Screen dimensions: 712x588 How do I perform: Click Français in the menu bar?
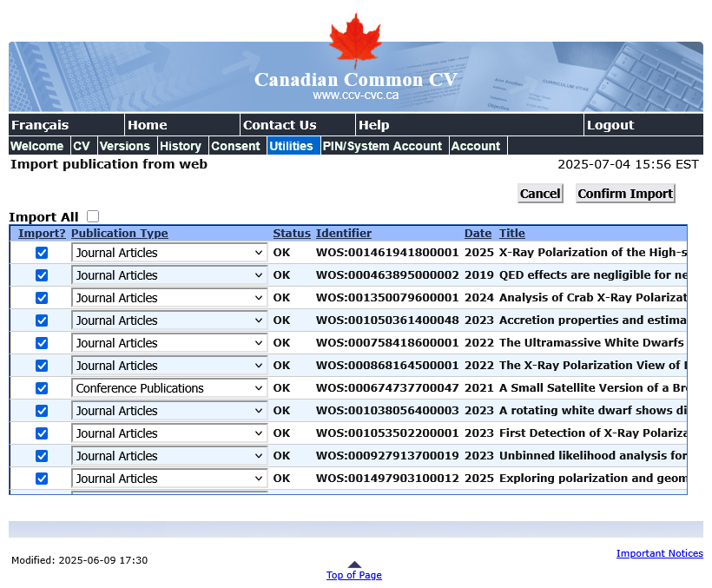40,125
